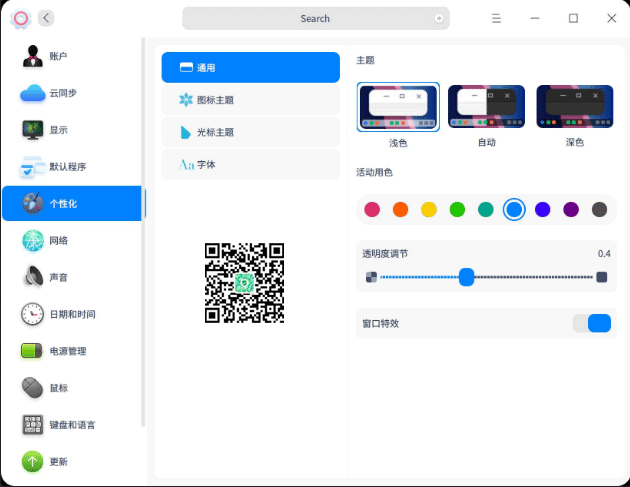
Task: Close the control center window
Action: tap(612, 18)
